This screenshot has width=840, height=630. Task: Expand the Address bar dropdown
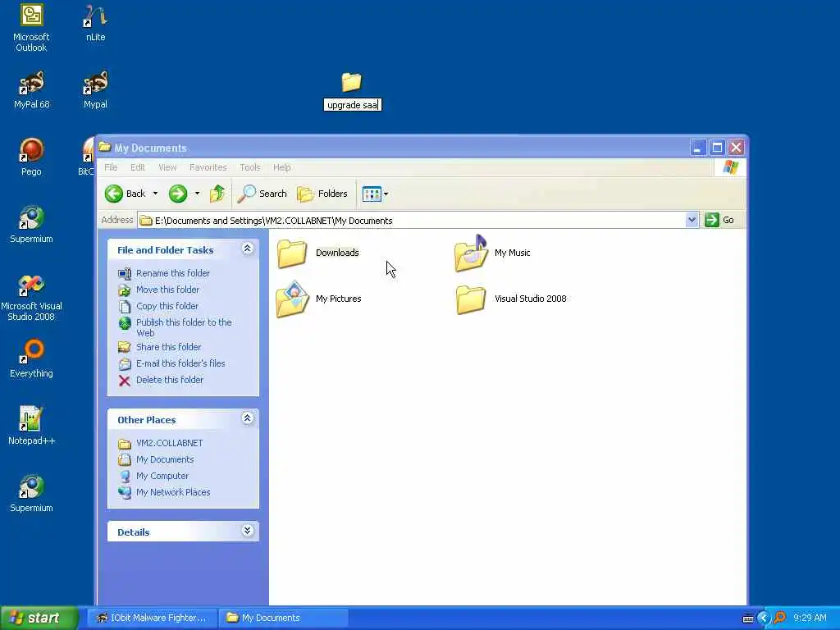(692, 220)
